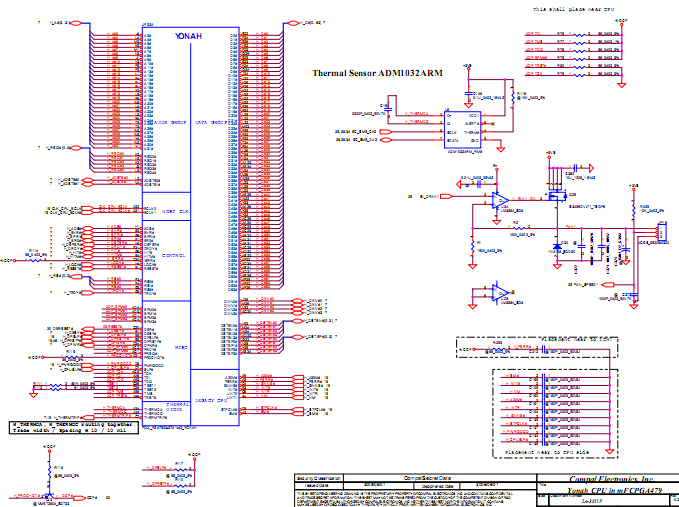Select the H_A#[3..31] bus port
This screenshot has width=679, height=507.
[x=75, y=23]
